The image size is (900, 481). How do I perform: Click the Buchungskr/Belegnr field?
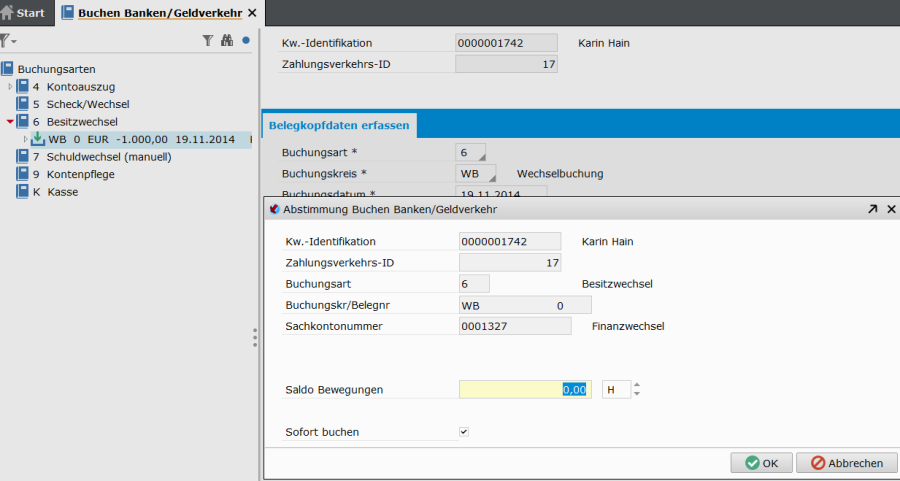[525, 305]
